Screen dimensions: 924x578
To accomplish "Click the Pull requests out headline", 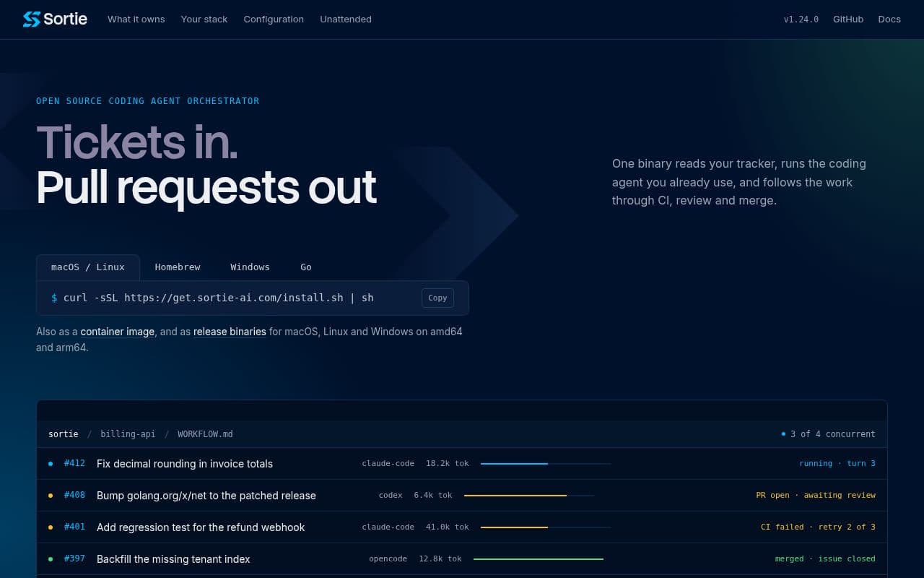I will pyautogui.click(x=206, y=187).
